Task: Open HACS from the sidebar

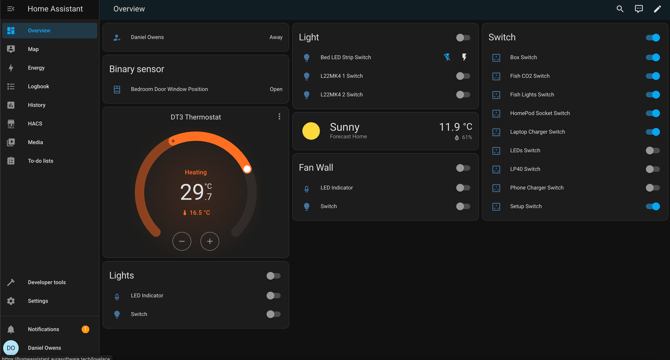Action: [x=50, y=124]
